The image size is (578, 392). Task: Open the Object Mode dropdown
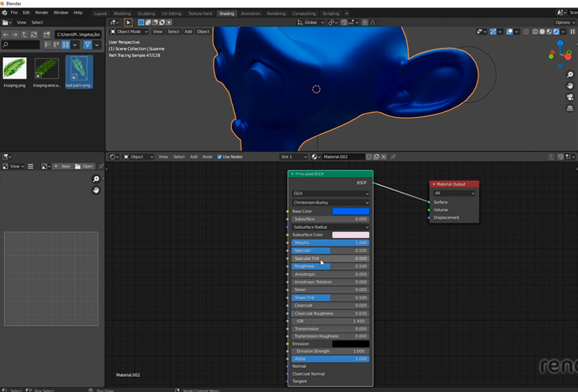pos(129,32)
